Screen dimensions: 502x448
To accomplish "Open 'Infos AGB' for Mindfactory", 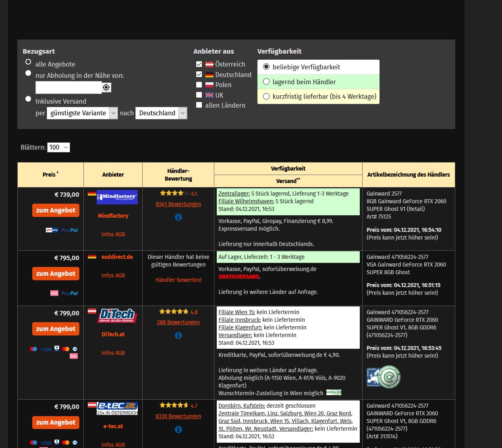I will pos(113,234).
